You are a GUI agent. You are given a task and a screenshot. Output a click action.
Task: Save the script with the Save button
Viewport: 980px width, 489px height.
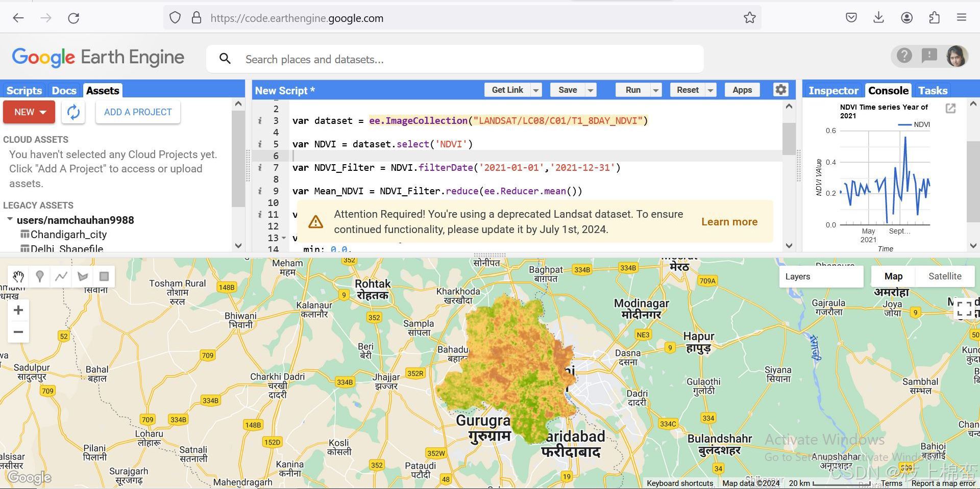(568, 90)
